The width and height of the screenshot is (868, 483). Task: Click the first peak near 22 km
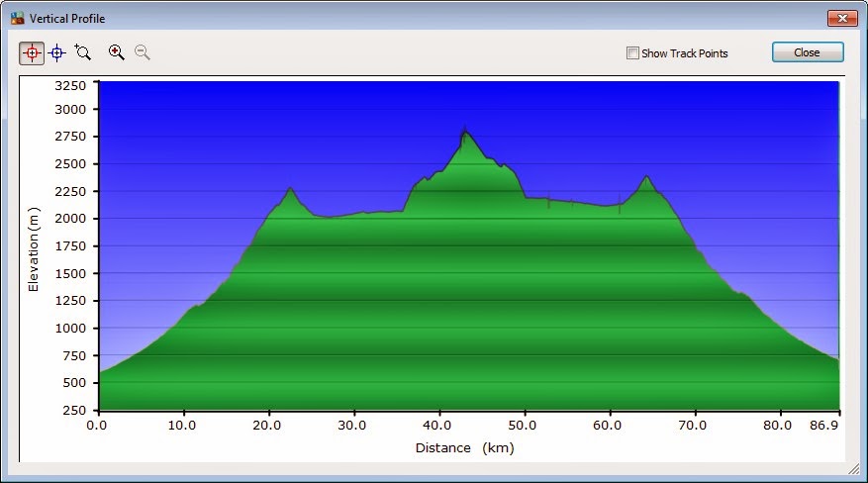[290, 188]
